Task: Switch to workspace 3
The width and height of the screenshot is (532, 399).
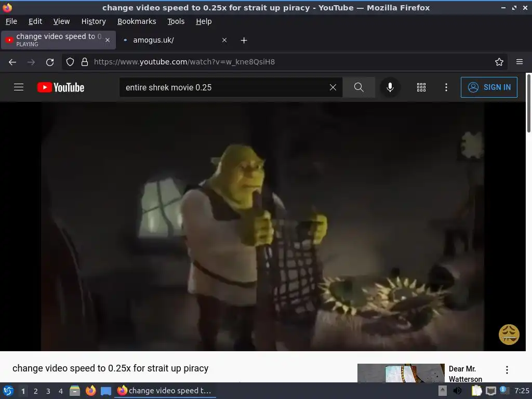Action: (x=48, y=391)
